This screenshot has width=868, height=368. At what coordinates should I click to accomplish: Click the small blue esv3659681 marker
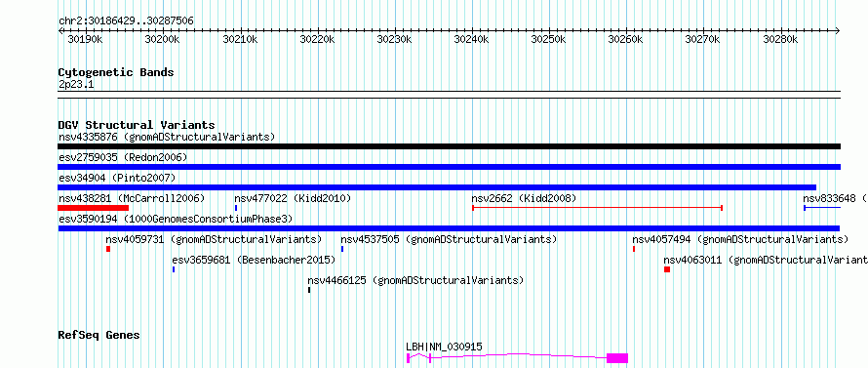pos(174,269)
